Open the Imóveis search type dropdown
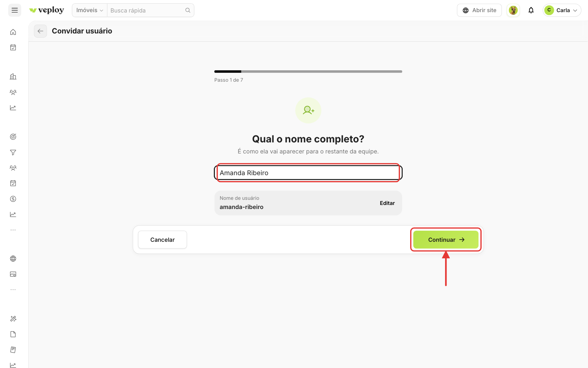This screenshot has height=368, width=588. (90, 10)
